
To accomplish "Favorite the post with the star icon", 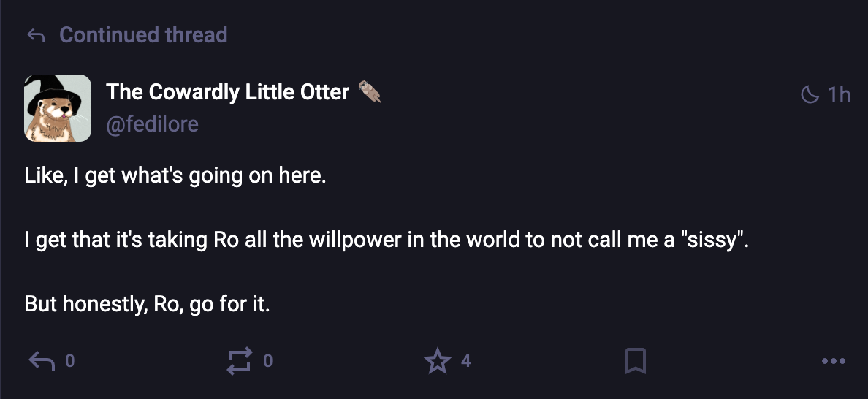I will 438,361.
